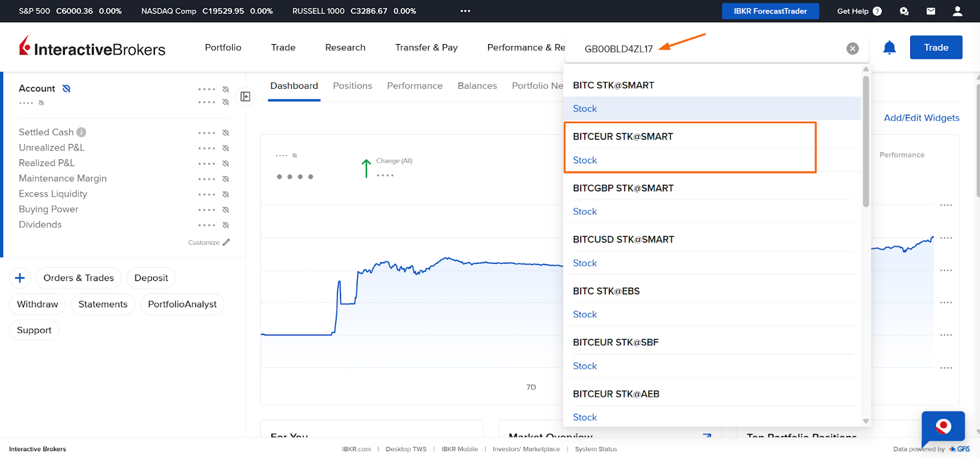
Task: Open the Transfer & Pay menu
Action: [x=426, y=47]
